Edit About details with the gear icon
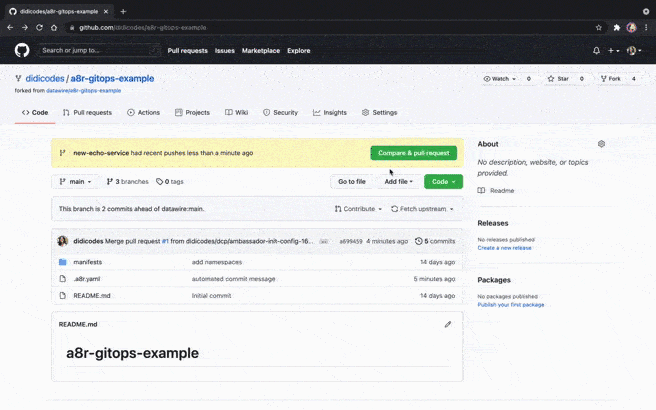 (601, 144)
